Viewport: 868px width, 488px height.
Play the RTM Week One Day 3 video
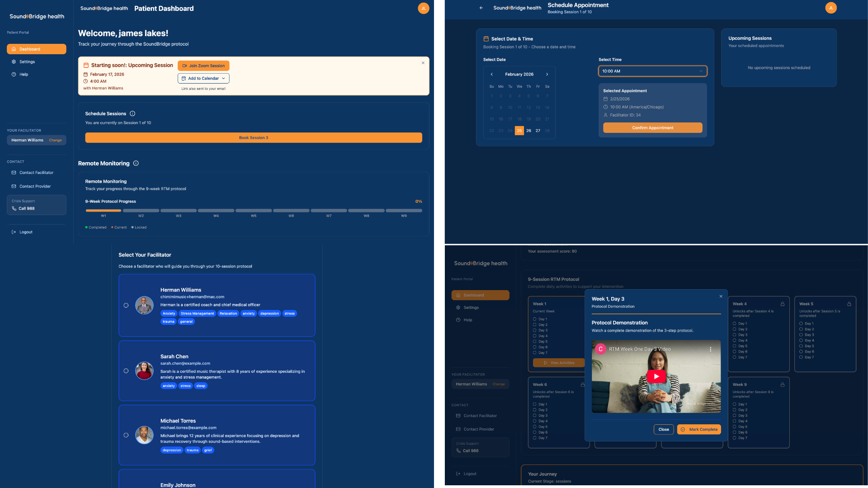point(656,376)
